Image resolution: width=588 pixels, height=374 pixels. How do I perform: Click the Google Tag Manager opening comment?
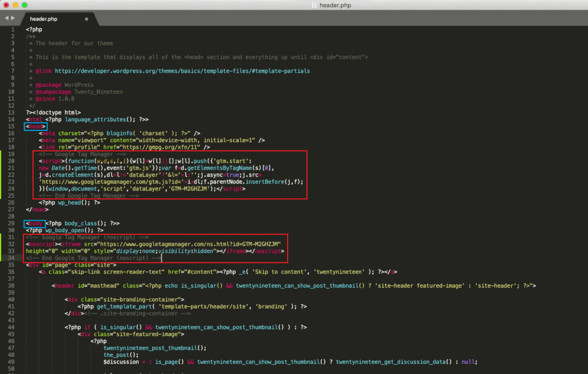click(x=82, y=154)
